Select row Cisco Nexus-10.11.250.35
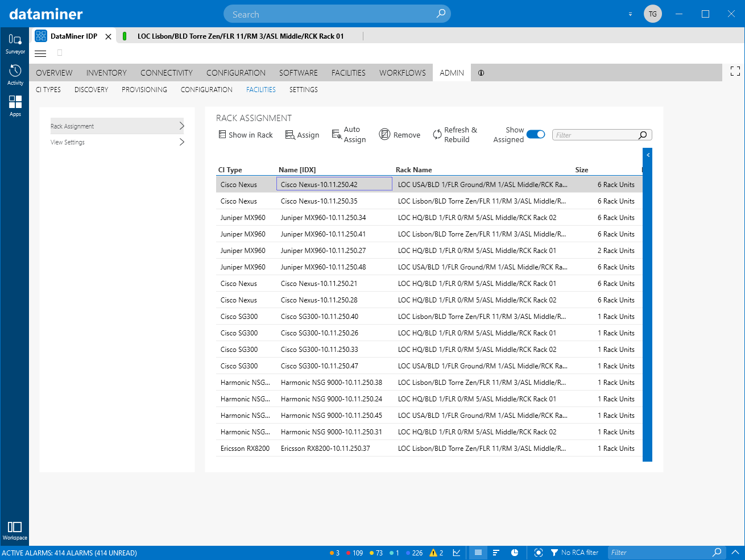This screenshot has height=560, width=745. tap(429, 201)
